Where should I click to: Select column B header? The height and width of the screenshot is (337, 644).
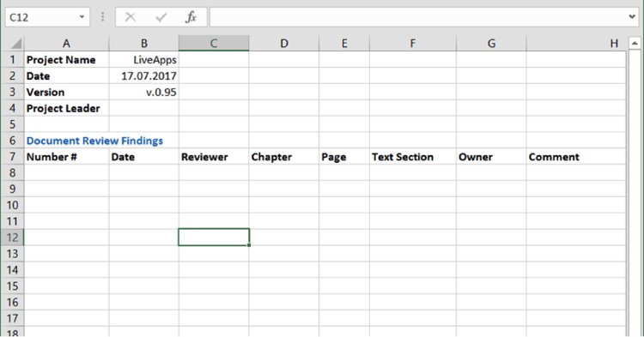tap(143, 43)
